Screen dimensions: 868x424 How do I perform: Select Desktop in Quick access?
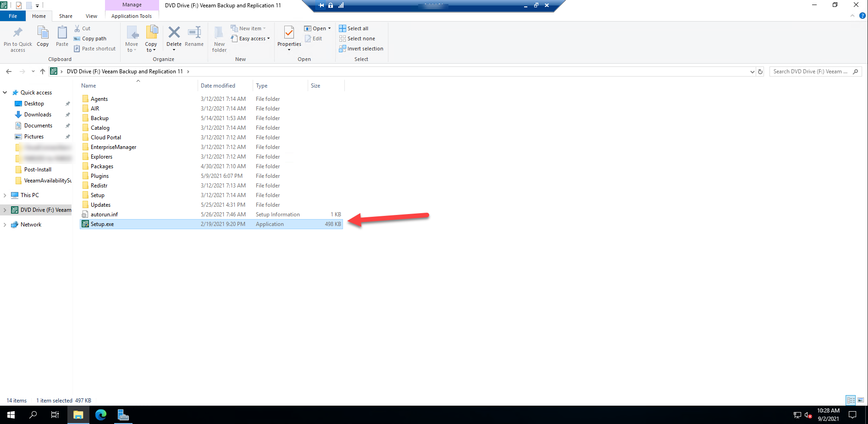tap(34, 104)
